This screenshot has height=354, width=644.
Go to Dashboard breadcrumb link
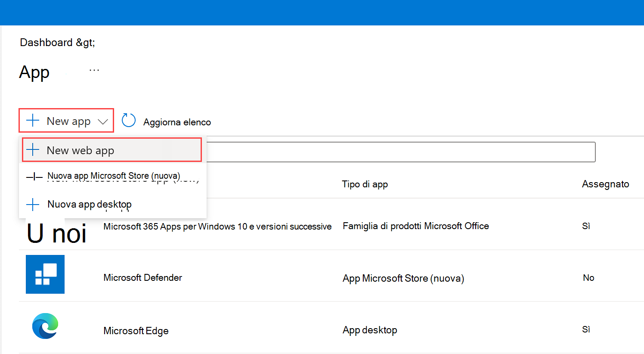(x=46, y=42)
